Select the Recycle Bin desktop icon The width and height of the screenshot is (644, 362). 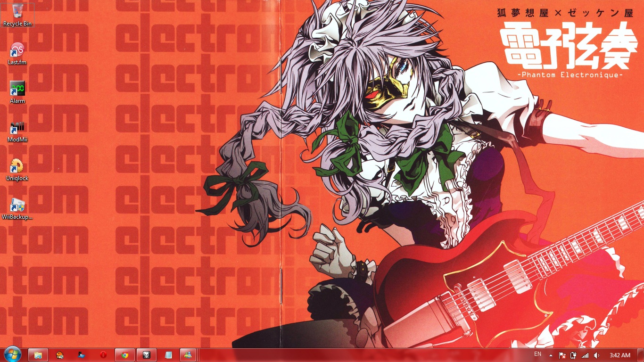[17, 15]
